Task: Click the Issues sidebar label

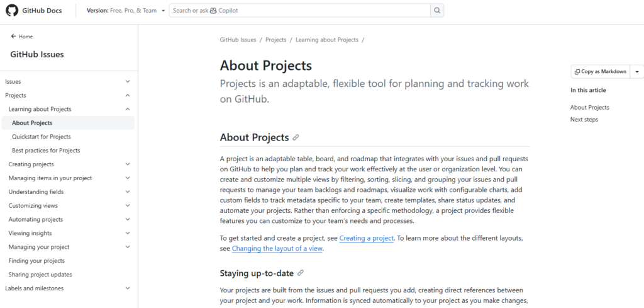Action: 13,81
